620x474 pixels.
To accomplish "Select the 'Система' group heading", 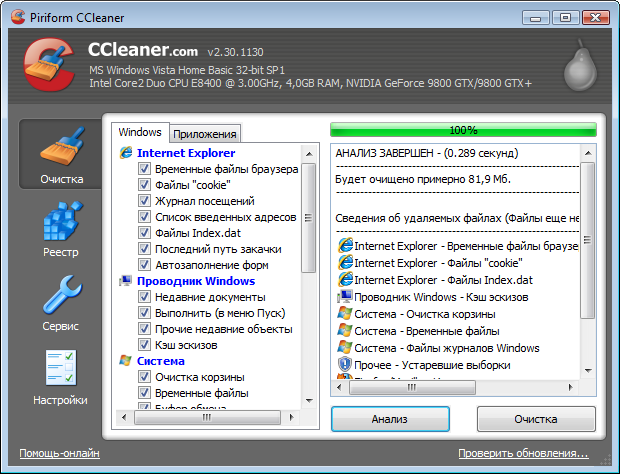I will point(161,361).
